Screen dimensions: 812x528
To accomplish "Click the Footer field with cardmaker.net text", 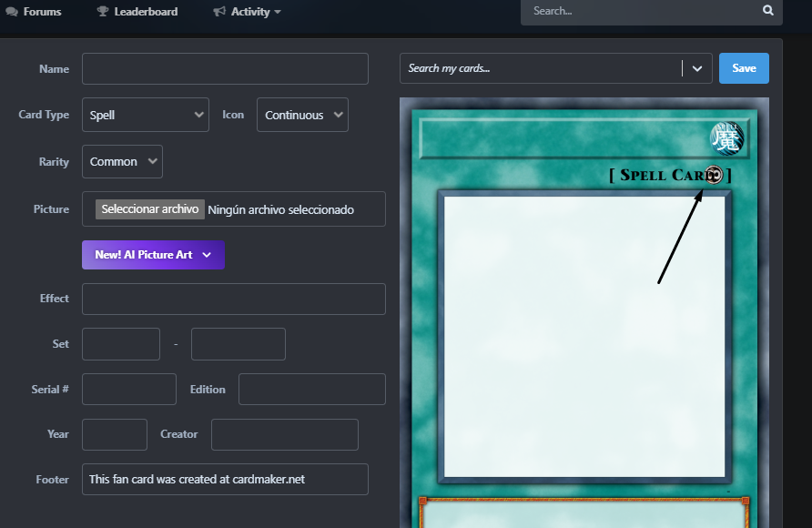I will (225, 480).
